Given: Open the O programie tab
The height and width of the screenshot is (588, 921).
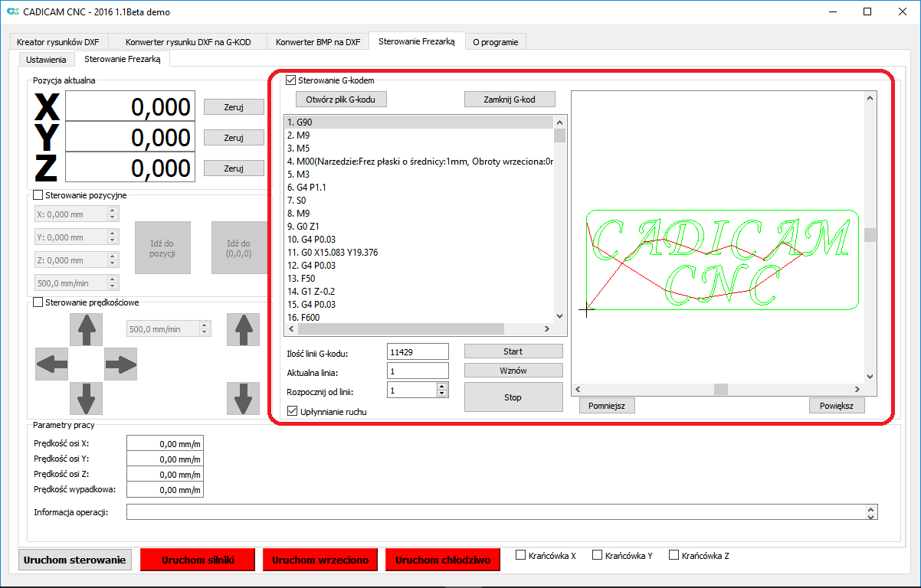Looking at the screenshot, I should (x=495, y=42).
